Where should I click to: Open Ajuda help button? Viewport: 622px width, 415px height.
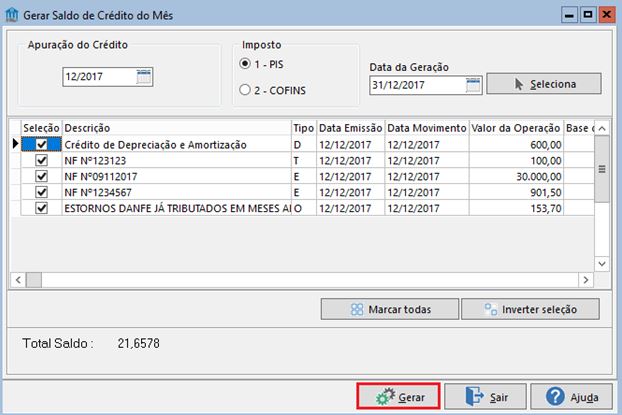click(572, 396)
